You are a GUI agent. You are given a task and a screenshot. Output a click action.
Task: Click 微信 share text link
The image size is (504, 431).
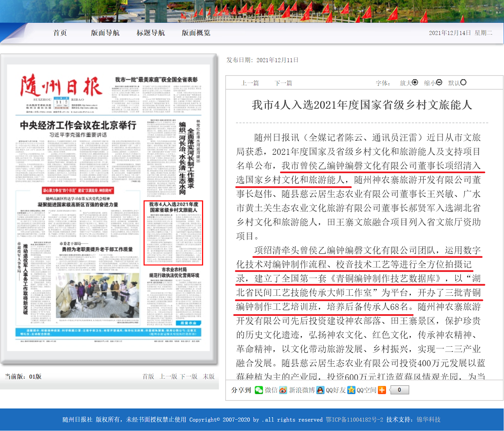(271, 390)
